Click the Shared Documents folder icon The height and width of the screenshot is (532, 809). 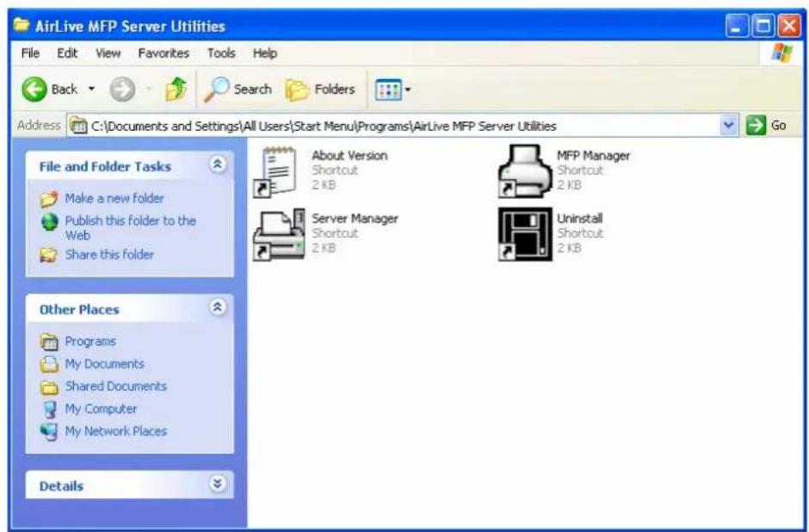(x=50, y=387)
